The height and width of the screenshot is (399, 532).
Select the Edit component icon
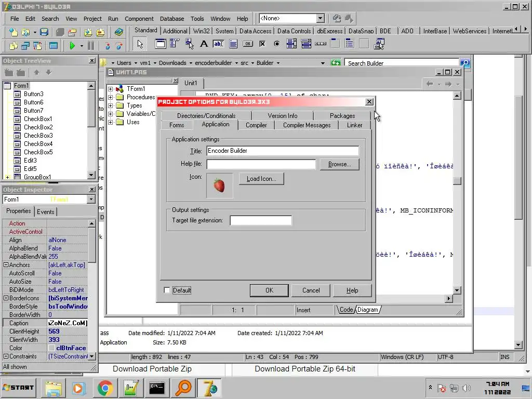218,44
